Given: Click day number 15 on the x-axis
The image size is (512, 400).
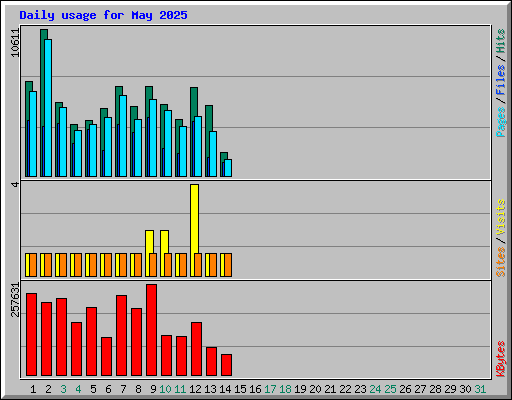Looking at the screenshot, I should point(240,389).
